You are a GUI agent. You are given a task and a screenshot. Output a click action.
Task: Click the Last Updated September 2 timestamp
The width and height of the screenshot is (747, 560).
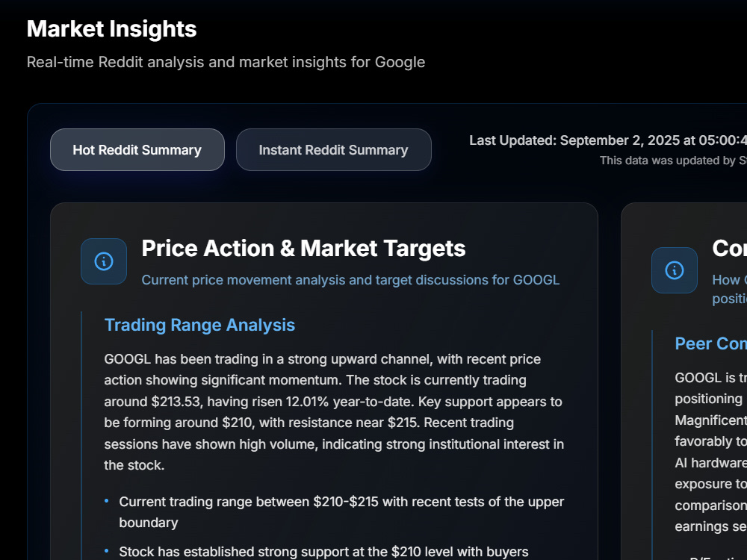(x=608, y=140)
